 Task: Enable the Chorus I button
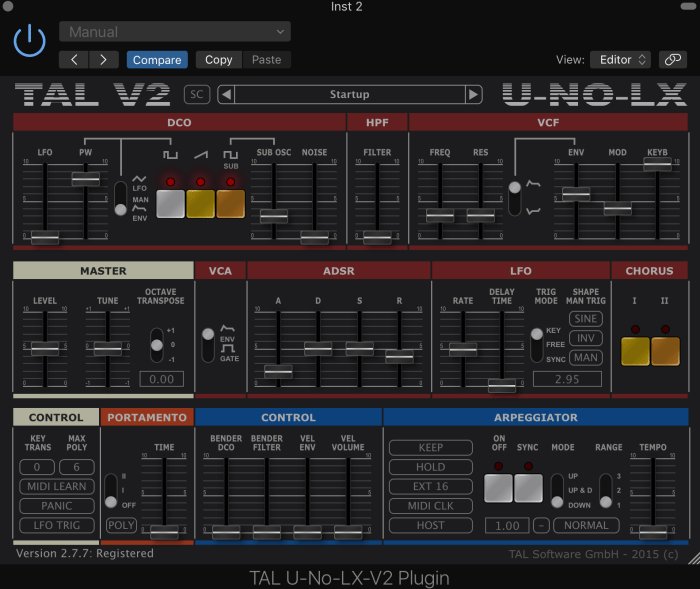(x=635, y=351)
